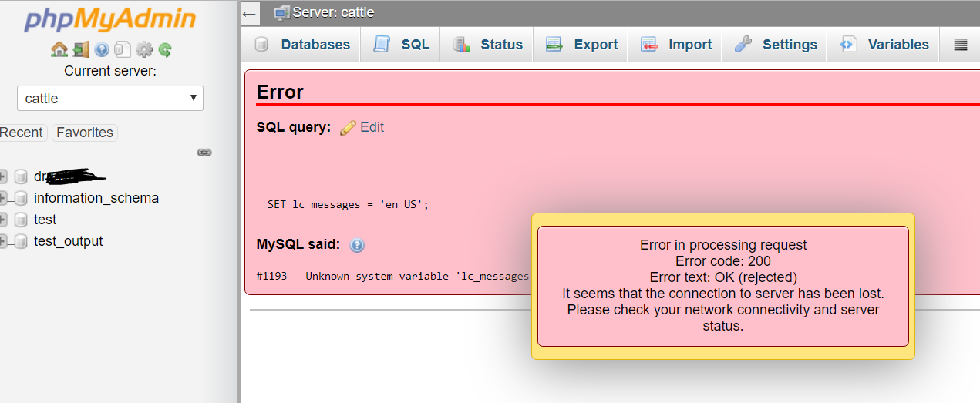Click the Log out door icon
This screenshot has width=980, height=403.
click(81, 50)
